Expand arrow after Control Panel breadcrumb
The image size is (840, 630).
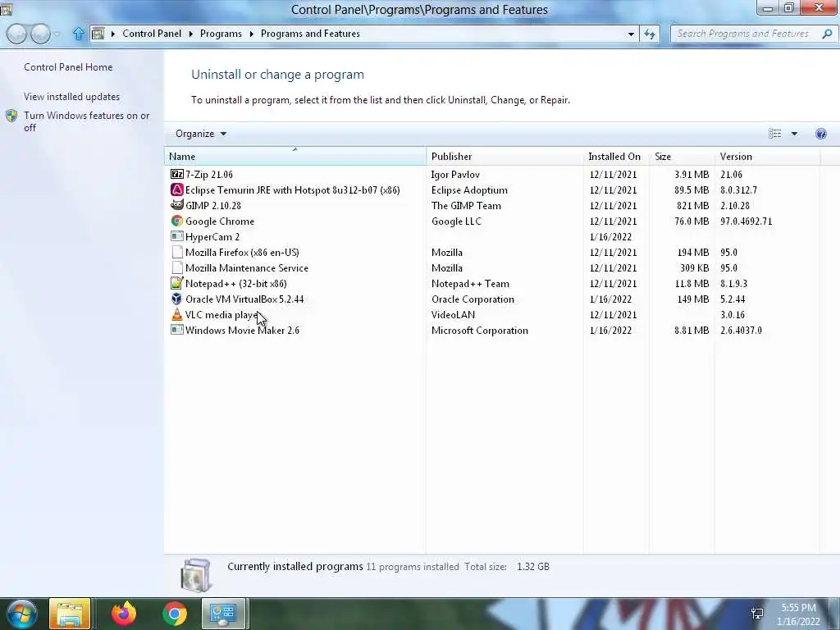(190, 34)
